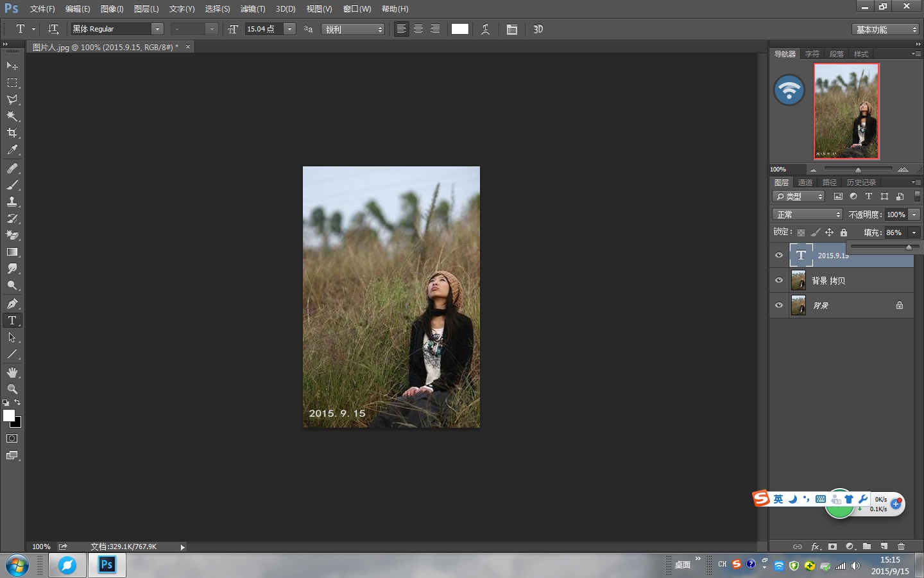Select the Eyedropper tool
Viewport: 924px width, 578px height.
[12, 150]
